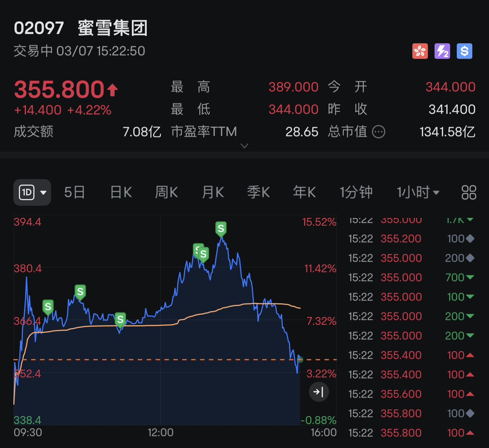Tap the S marker just above 366.4
The image size is (489, 448).
pyautogui.click(x=48, y=307)
